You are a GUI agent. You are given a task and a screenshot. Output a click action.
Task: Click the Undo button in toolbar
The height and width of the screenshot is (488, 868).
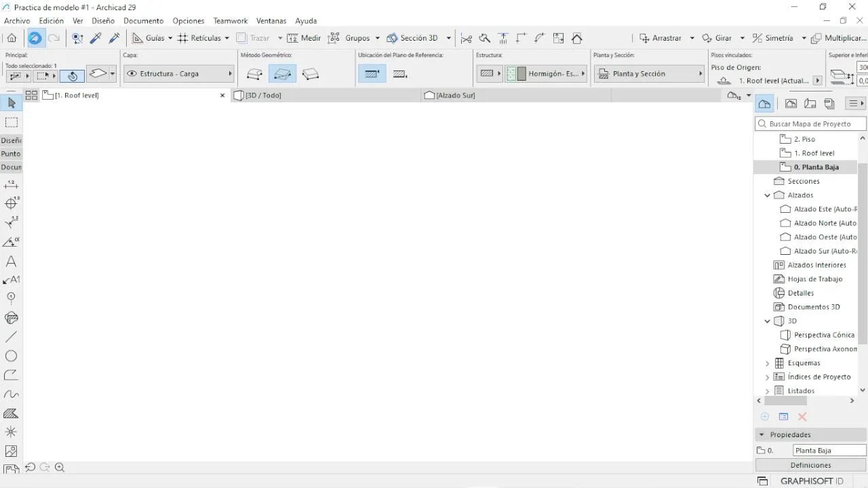pos(35,38)
